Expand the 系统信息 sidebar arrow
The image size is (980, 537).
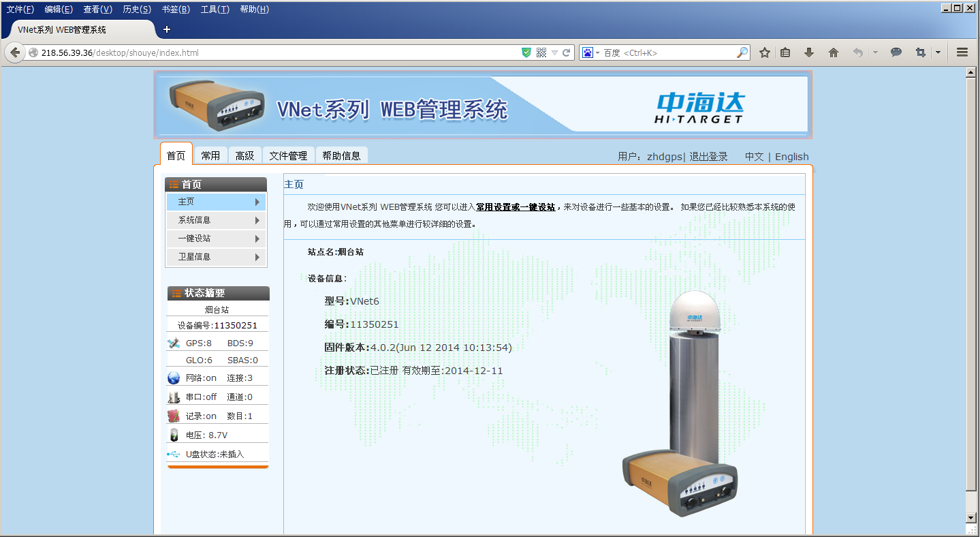257,220
